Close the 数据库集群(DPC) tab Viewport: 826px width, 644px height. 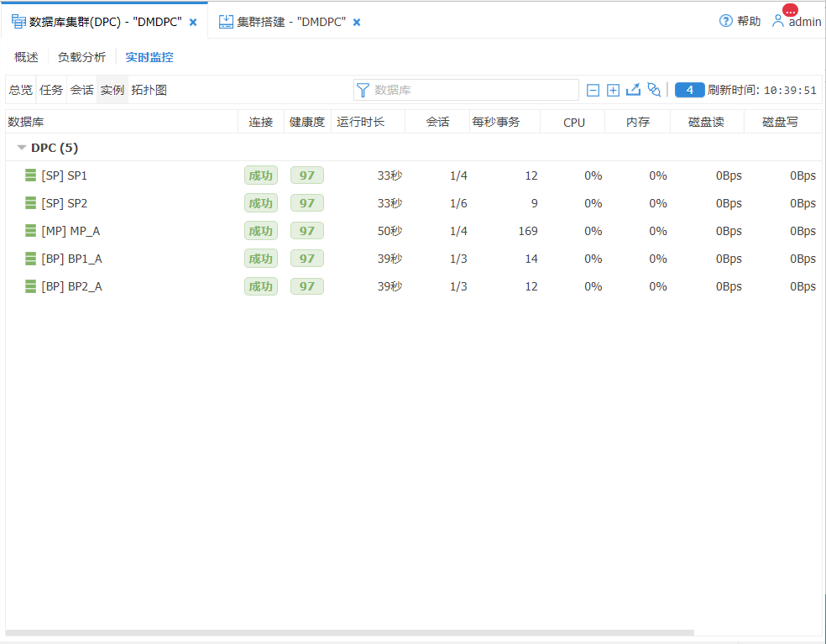193,23
